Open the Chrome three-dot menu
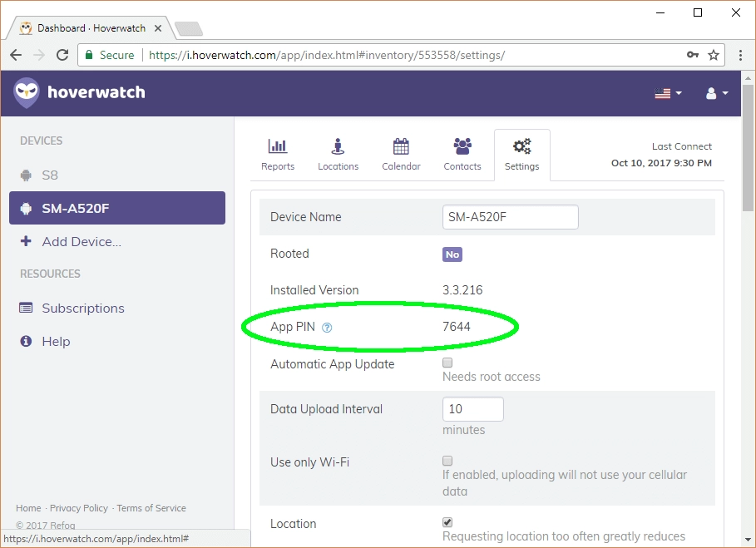 pos(740,55)
